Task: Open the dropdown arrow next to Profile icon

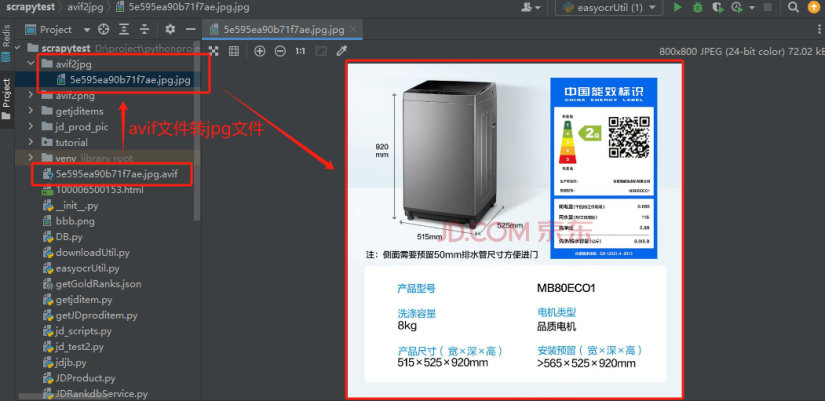Action: point(751,7)
